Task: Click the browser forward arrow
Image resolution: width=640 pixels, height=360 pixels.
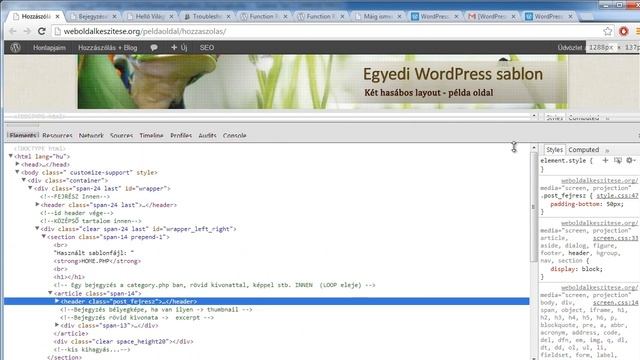Action: 27,31
